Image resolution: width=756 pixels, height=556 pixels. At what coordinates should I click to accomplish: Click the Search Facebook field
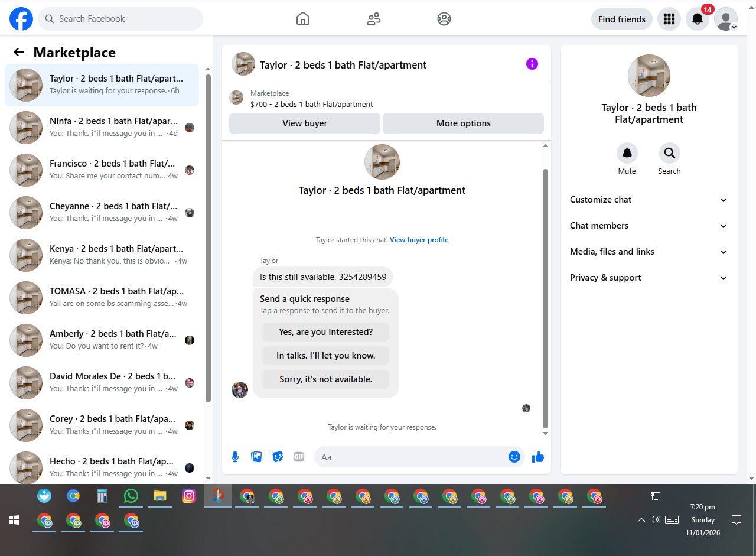tap(120, 19)
